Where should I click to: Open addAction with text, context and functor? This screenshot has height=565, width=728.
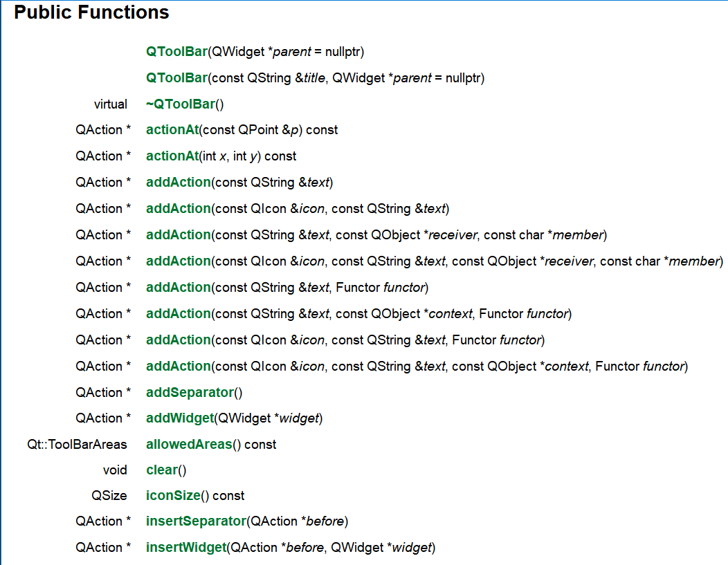[x=179, y=314]
